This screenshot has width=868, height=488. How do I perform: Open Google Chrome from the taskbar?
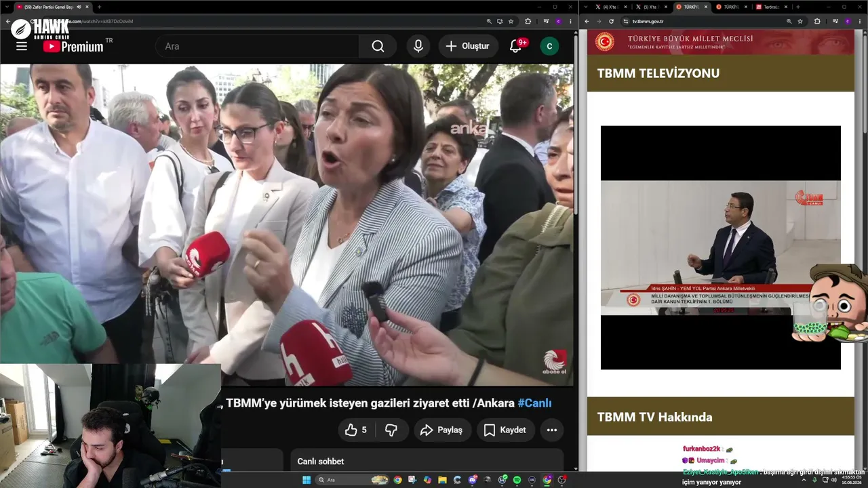pyautogui.click(x=397, y=480)
